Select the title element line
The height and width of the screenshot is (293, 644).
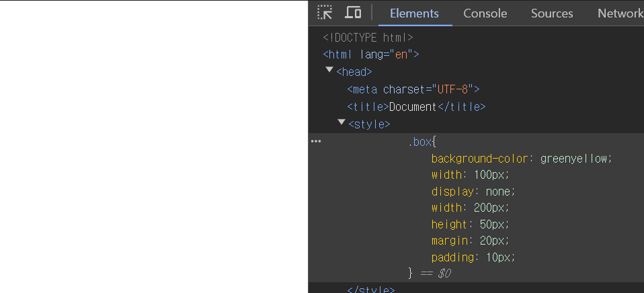tap(416, 107)
